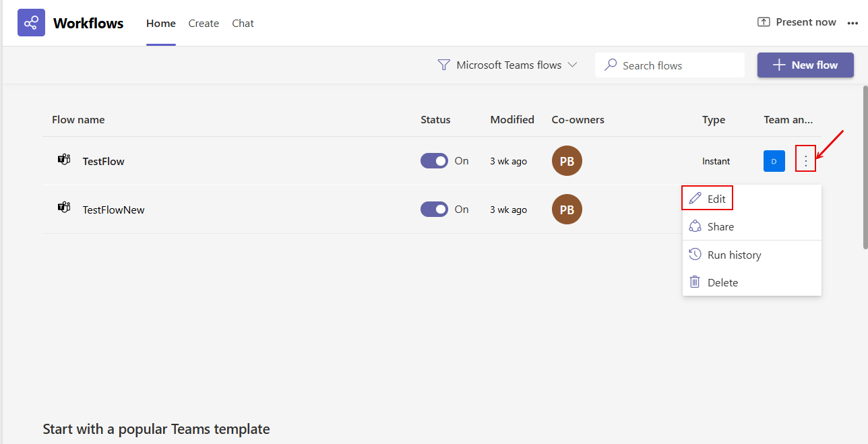Switch to the Create tab
This screenshot has width=868, height=444.
(204, 24)
